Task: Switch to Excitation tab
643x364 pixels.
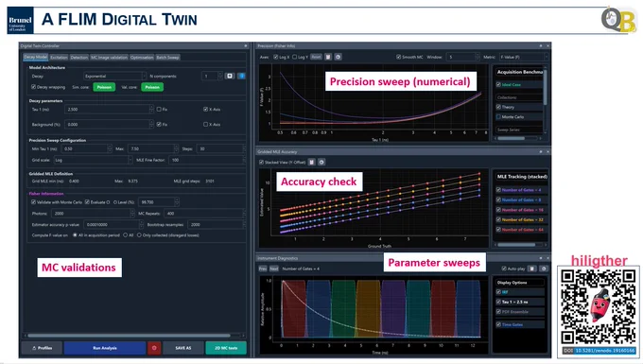Action: point(59,57)
